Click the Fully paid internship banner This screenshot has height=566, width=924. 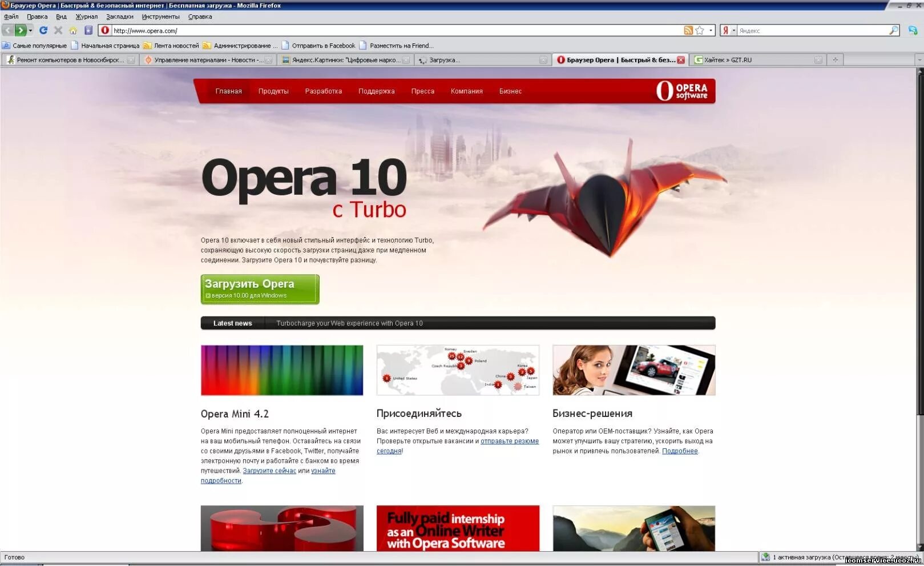[x=458, y=528]
